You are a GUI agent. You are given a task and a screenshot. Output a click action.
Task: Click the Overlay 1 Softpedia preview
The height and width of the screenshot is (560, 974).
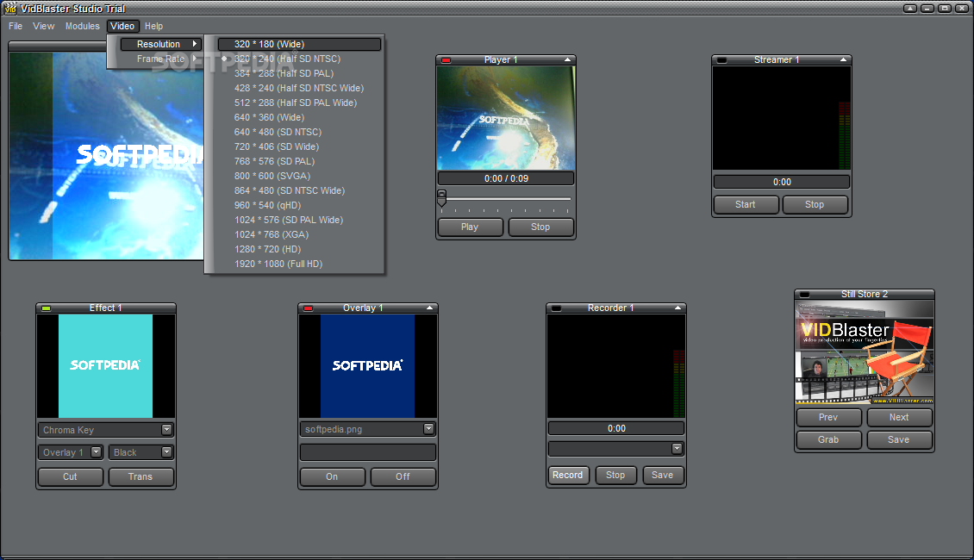tap(368, 365)
